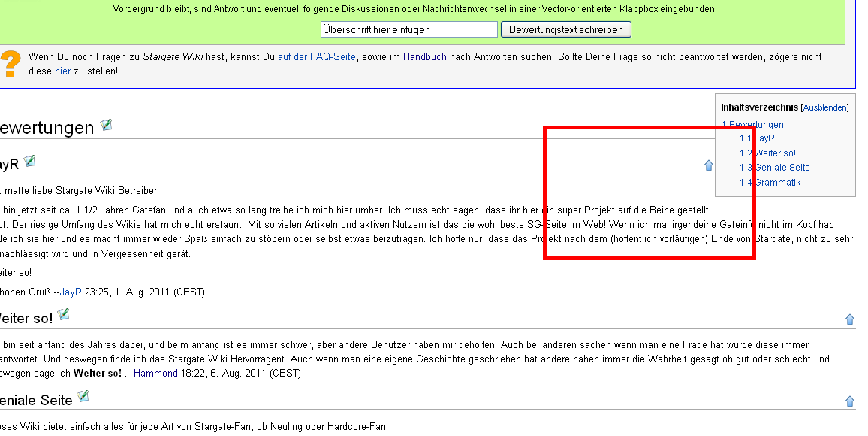The height and width of the screenshot is (436, 868).
Task: Go to "1 Bewertungen" in the Inhaltsverzeichnis
Action: pos(752,125)
